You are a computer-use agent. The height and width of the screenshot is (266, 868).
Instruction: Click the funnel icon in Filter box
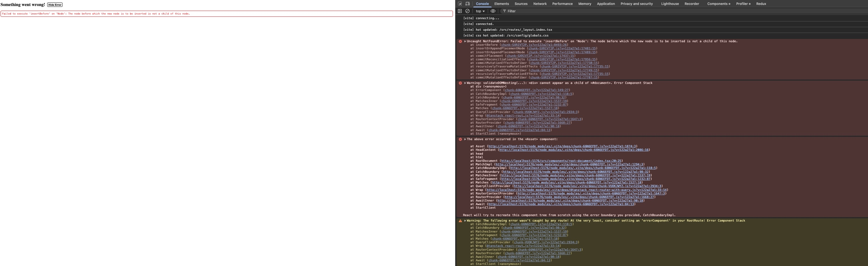tap(505, 11)
